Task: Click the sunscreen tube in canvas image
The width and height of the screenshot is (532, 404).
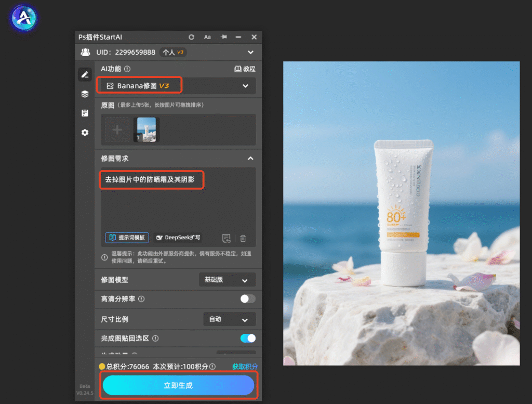Action: click(403, 212)
